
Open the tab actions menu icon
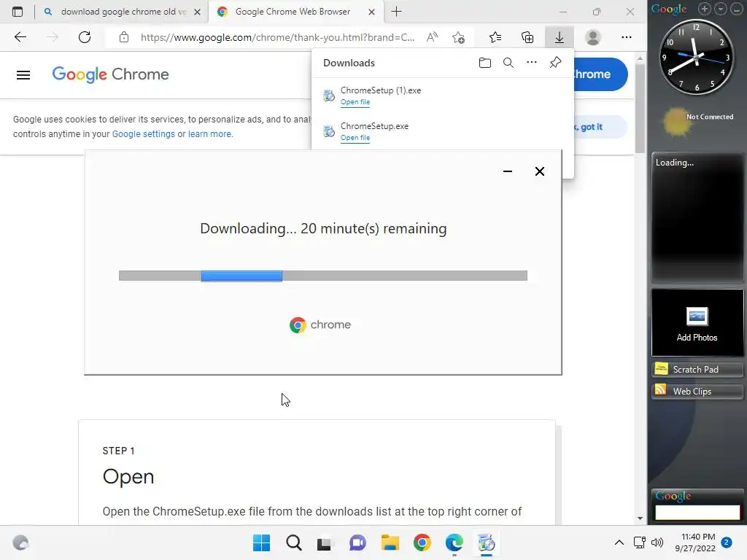coord(18,12)
